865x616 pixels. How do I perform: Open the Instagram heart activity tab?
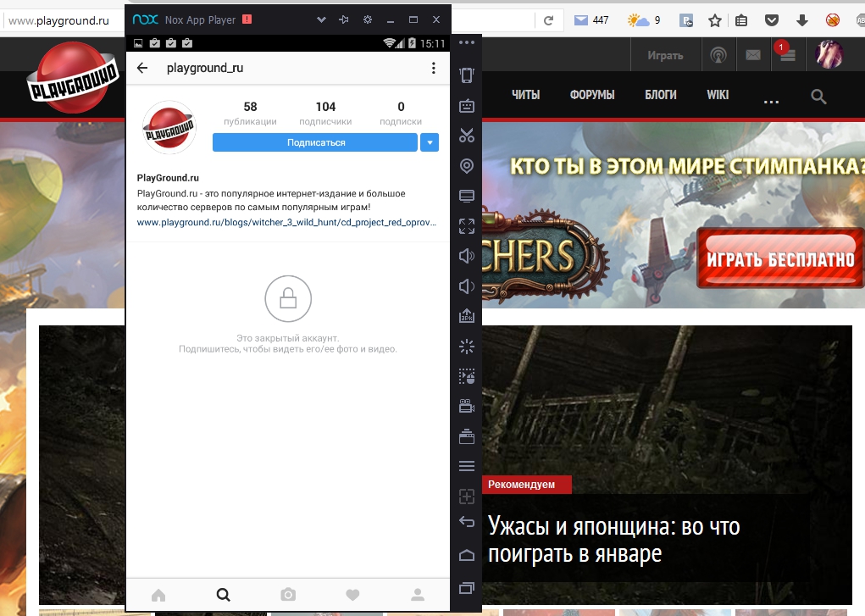click(352, 595)
